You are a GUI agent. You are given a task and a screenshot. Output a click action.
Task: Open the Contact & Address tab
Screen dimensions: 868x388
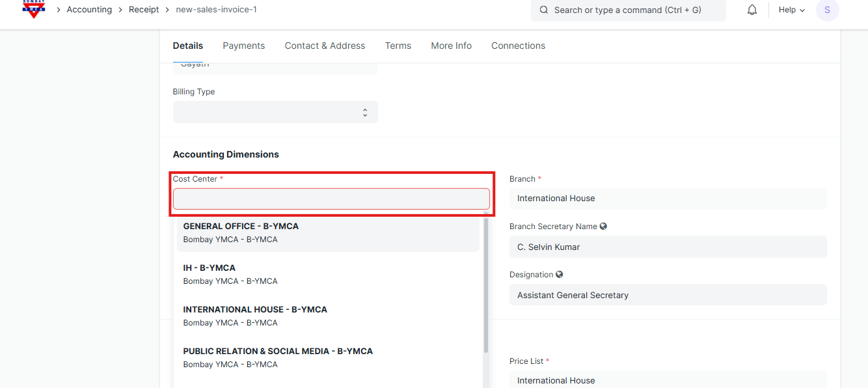click(x=325, y=46)
